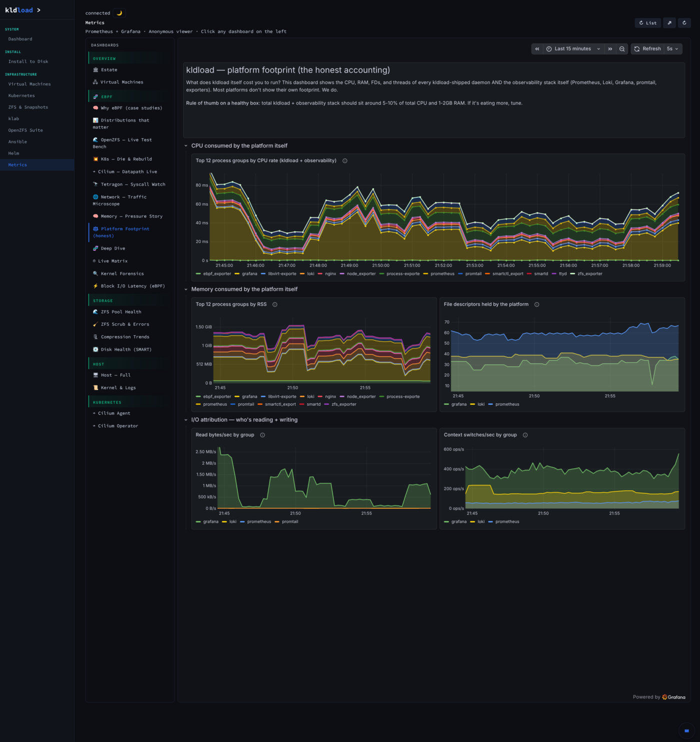Image resolution: width=700 pixels, height=742 pixels.
Task: Open the Last 15 minutes time picker
Action: coord(573,49)
